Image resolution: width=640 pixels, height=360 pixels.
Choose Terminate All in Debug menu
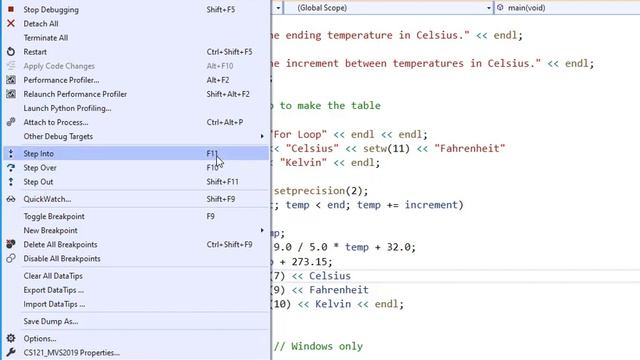(x=136, y=38)
